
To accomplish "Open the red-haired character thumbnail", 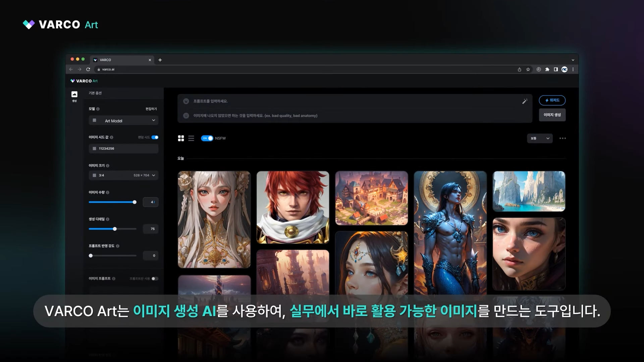I will (x=293, y=207).
